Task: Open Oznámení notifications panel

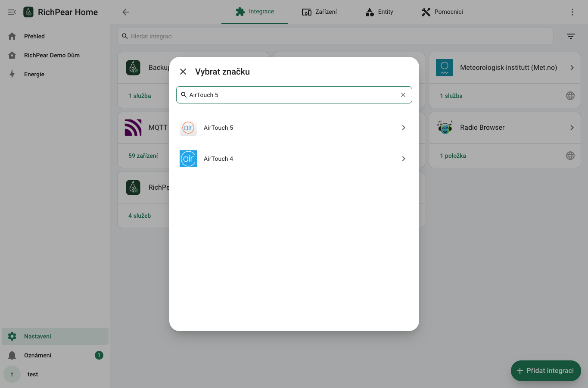Action: coord(55,355)
